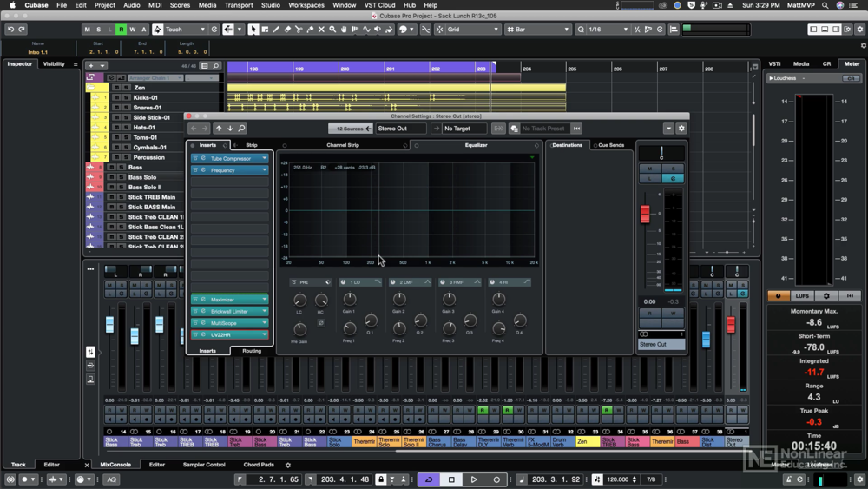Switch to the Visibility tab
Viewport: 868px width, 489px height.
pyautogui.click(x=54, y=64)
